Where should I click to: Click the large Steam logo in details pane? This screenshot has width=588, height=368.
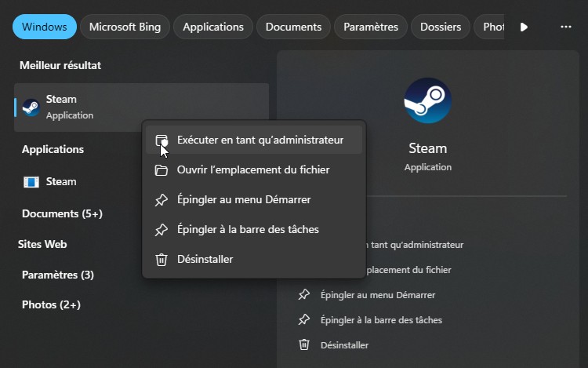pos(427,100)
